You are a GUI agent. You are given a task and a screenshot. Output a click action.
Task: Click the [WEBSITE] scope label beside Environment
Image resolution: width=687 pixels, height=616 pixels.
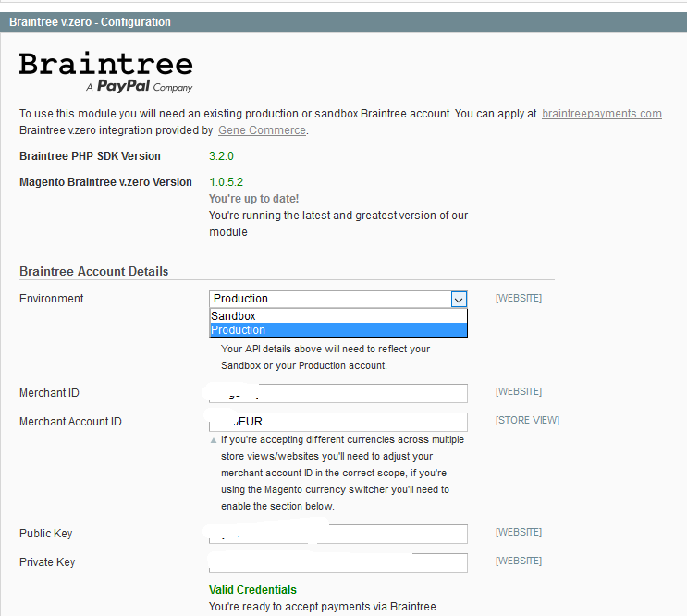click(x=518, y=299)
